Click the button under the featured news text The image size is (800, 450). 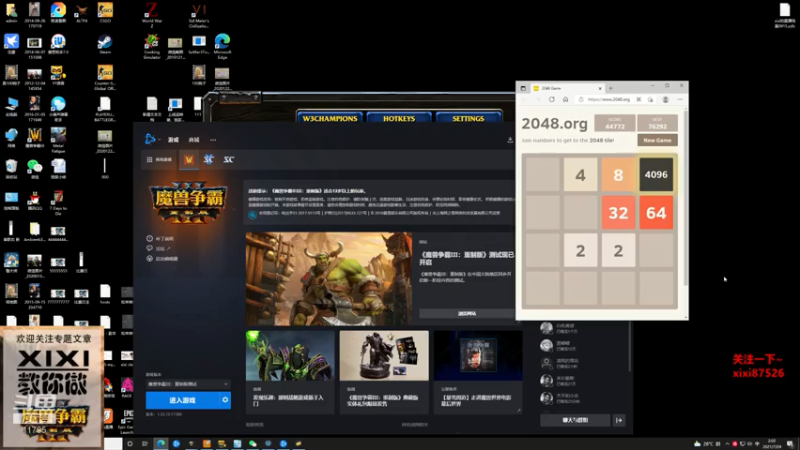467,313
